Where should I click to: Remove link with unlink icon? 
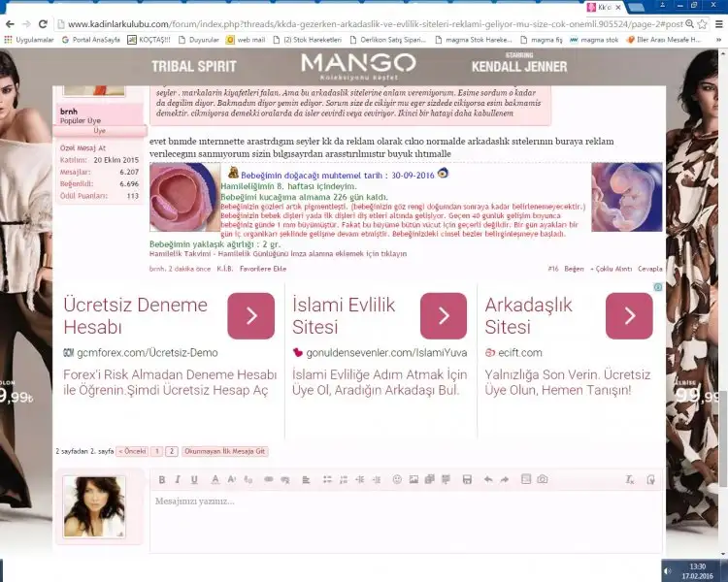pos(285,479)
